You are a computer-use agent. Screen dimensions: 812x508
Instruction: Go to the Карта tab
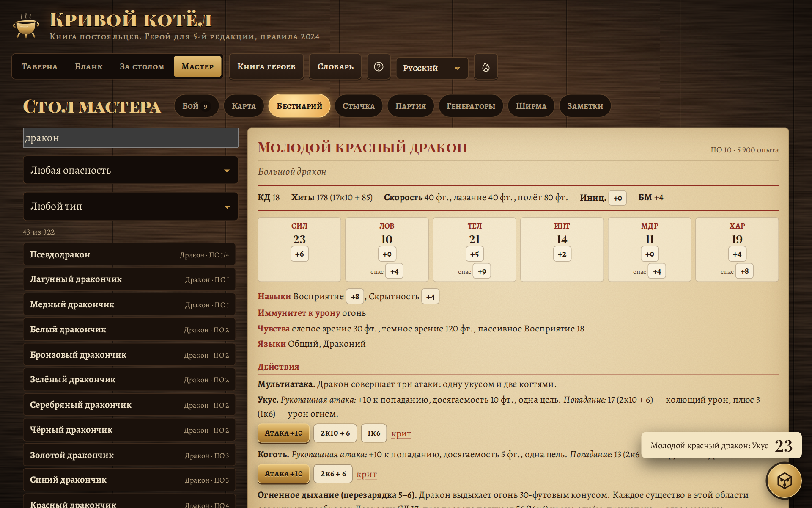244,106
